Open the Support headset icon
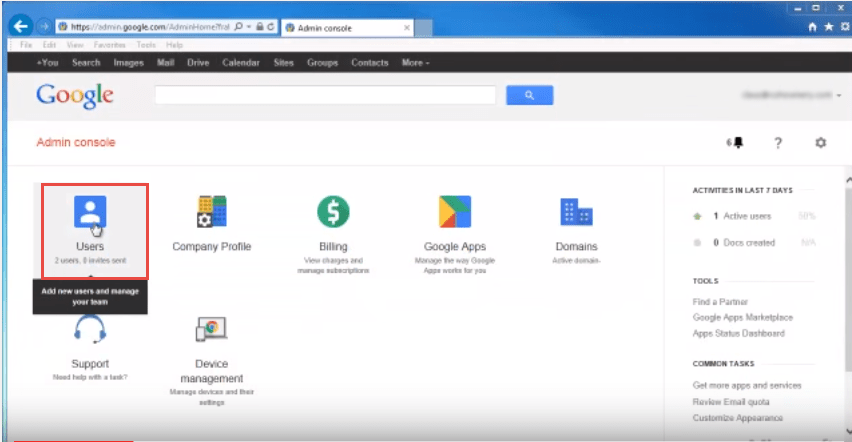 click(x=90, y=329)
